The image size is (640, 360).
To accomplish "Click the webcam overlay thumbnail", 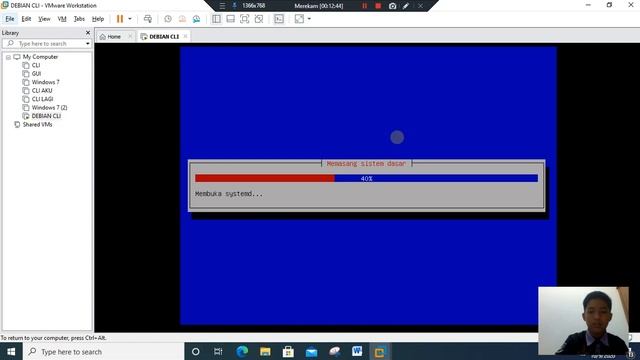I will 584,321.
